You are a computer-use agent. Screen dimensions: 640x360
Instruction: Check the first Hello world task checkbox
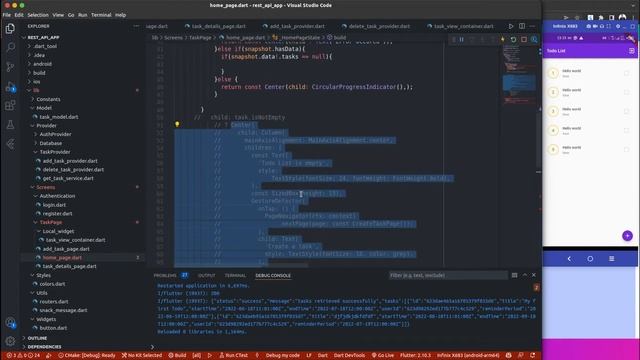click(627, 73)
